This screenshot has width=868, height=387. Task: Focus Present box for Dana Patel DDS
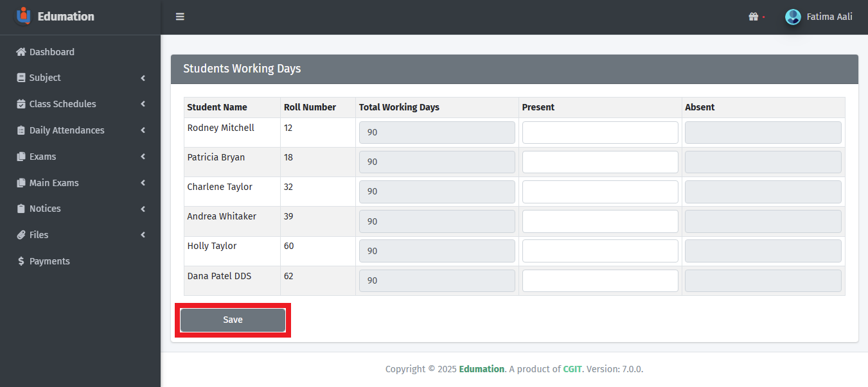click(x=599, y=280)
